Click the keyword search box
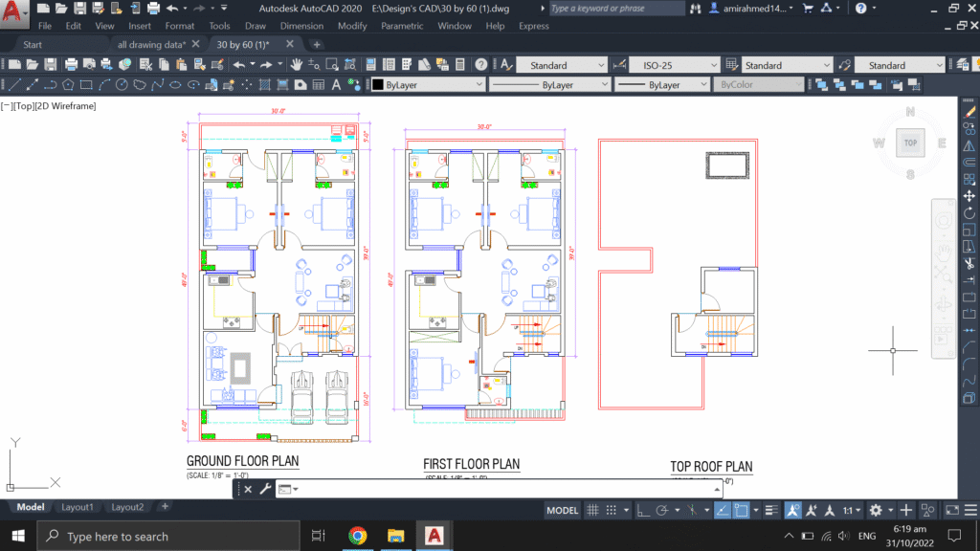 (x=616, y=9)
